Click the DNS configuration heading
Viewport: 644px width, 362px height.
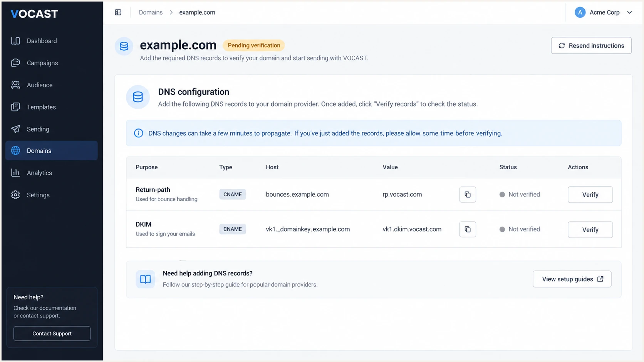[194, 92]
